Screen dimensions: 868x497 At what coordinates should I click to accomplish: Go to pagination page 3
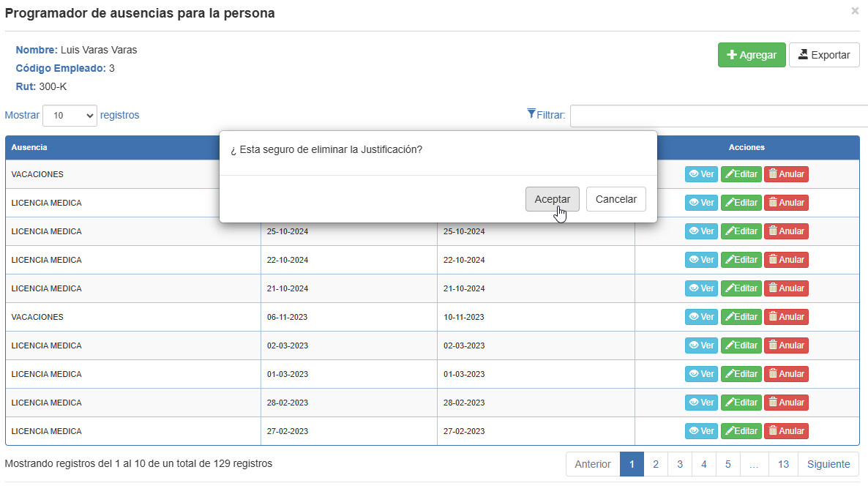[680, 464]
